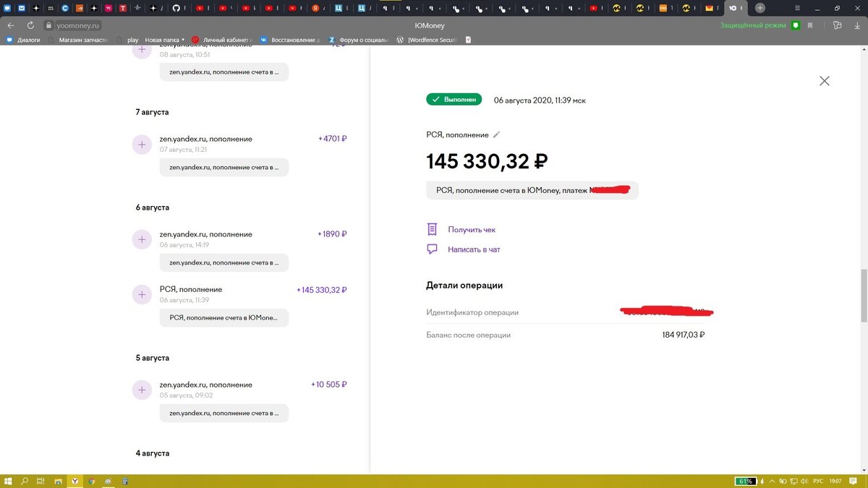Open the Диалоги bookmark
The width and height of the screenshot is (868, 488).
click(23, 40)
